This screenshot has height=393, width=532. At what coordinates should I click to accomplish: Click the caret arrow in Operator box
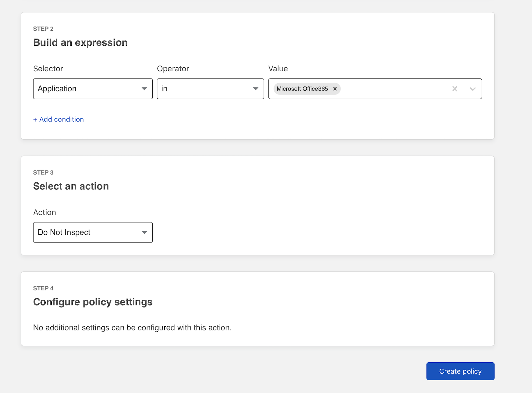(256, 89)
